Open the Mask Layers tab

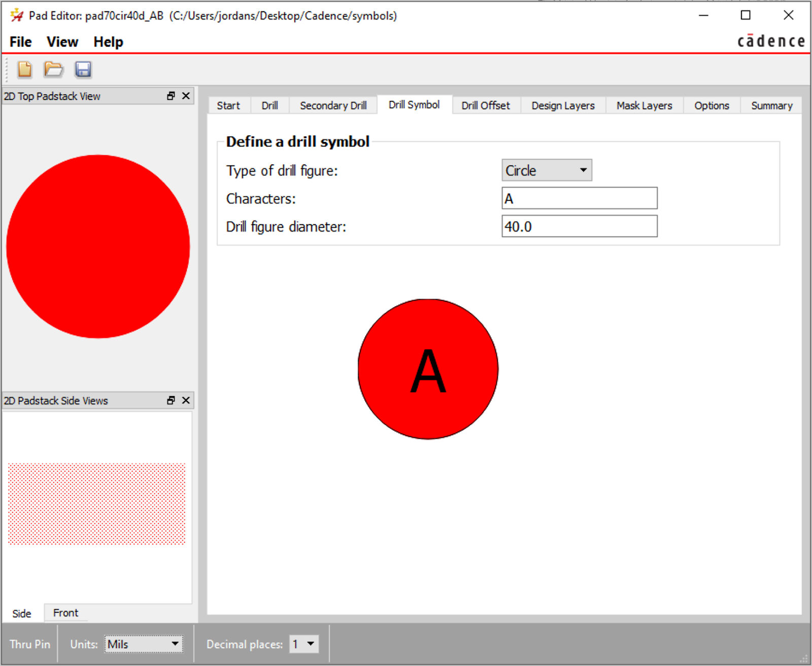(645, 106)
